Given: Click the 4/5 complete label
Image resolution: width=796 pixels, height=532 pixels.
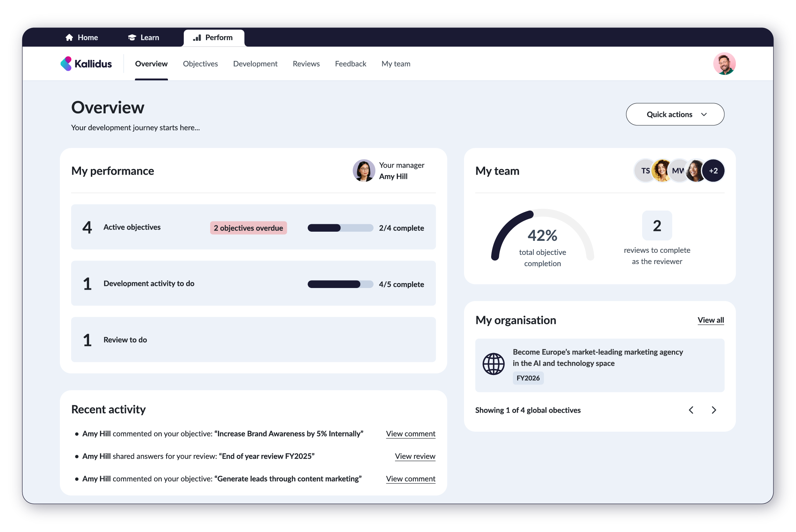Looking at the screenshot, I should 401,284.
